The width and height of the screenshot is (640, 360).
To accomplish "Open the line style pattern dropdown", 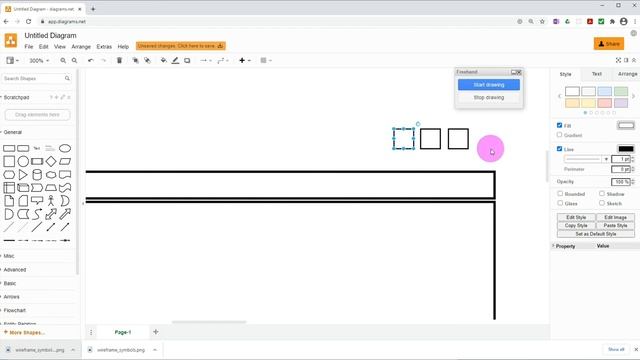I will tap(587, 159).
